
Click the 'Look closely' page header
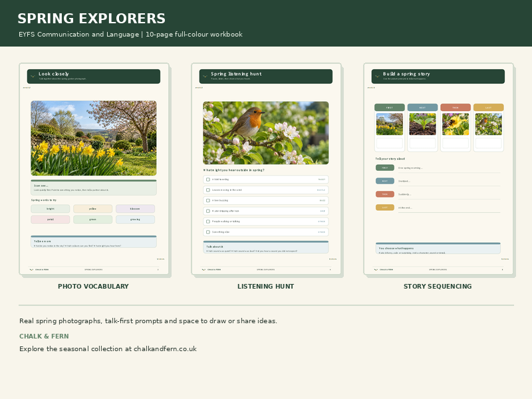click(94, 76)
